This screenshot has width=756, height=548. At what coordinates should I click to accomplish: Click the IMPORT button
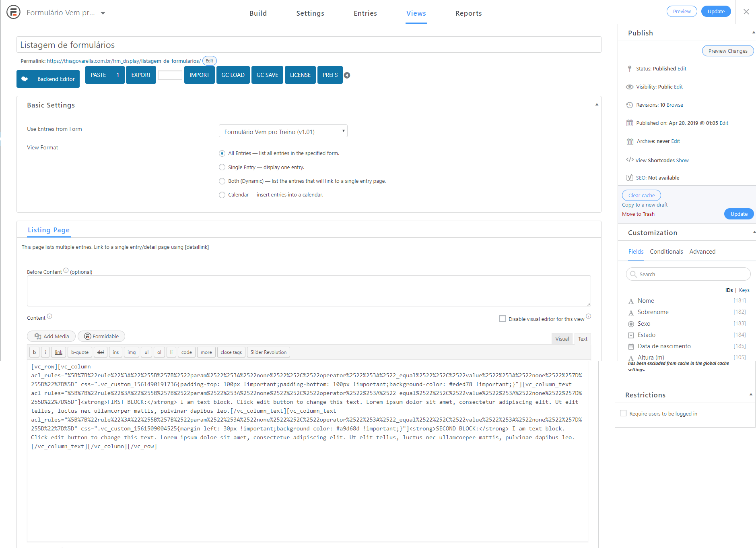pyautogui.click(x=199, y=75)
